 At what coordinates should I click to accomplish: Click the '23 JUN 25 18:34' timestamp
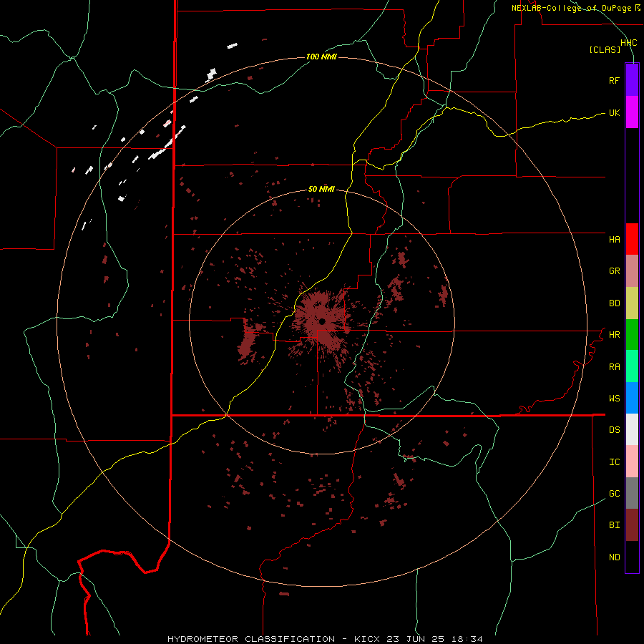tap(436, 639)
